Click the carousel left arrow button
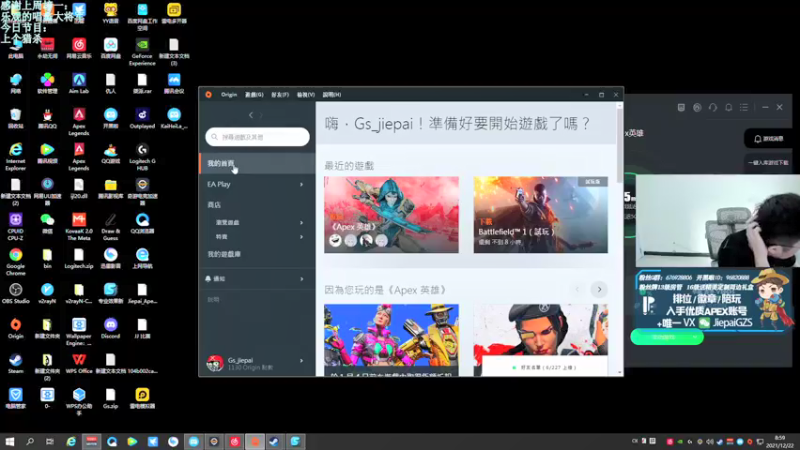 tap(578, 290)
